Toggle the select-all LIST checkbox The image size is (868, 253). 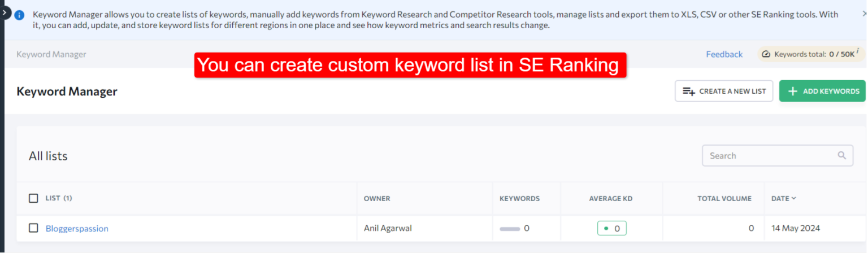33,198
